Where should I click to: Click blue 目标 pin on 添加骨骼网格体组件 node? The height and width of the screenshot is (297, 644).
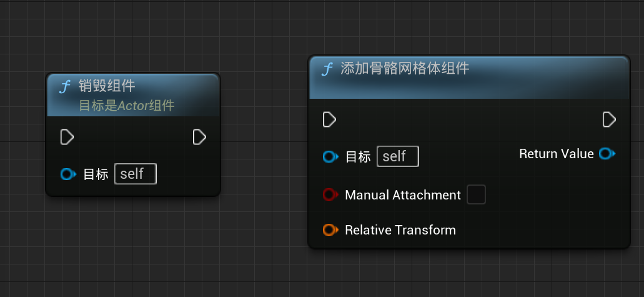coord(330,157)
